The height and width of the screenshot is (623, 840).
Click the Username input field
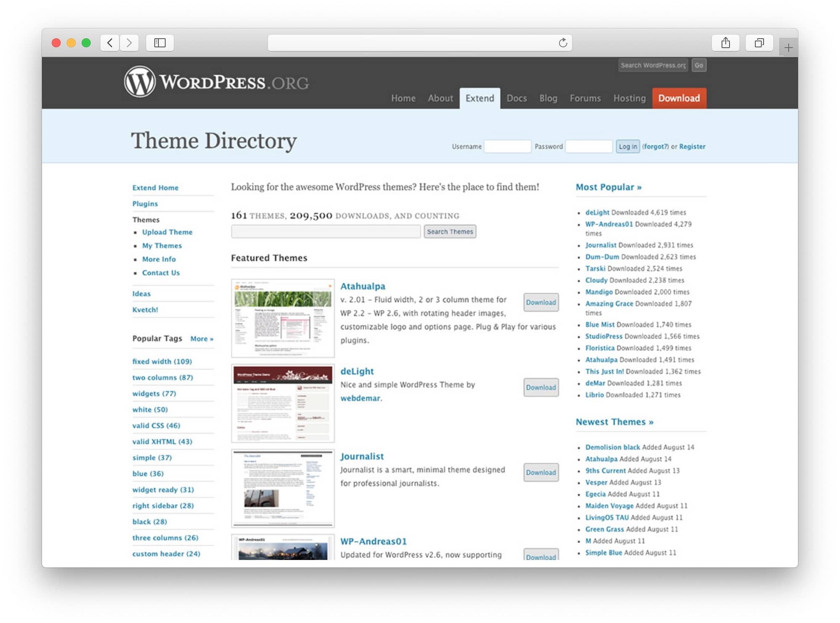pyautogui.click(x=507, y=147)
